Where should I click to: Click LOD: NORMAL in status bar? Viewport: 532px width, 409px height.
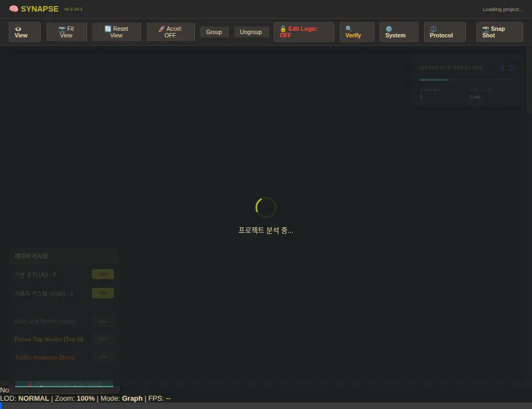coord(24,398)
